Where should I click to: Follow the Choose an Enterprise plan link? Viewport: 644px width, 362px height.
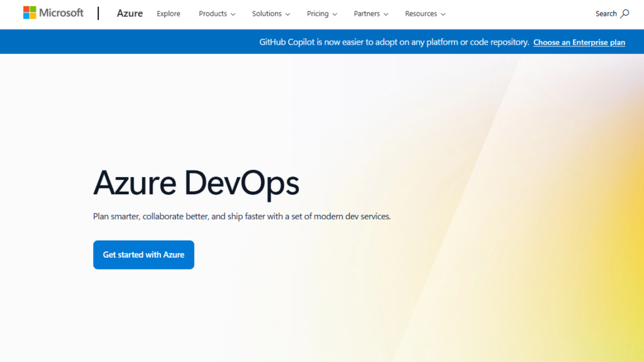pyautogui.click(x=579, y=42)
